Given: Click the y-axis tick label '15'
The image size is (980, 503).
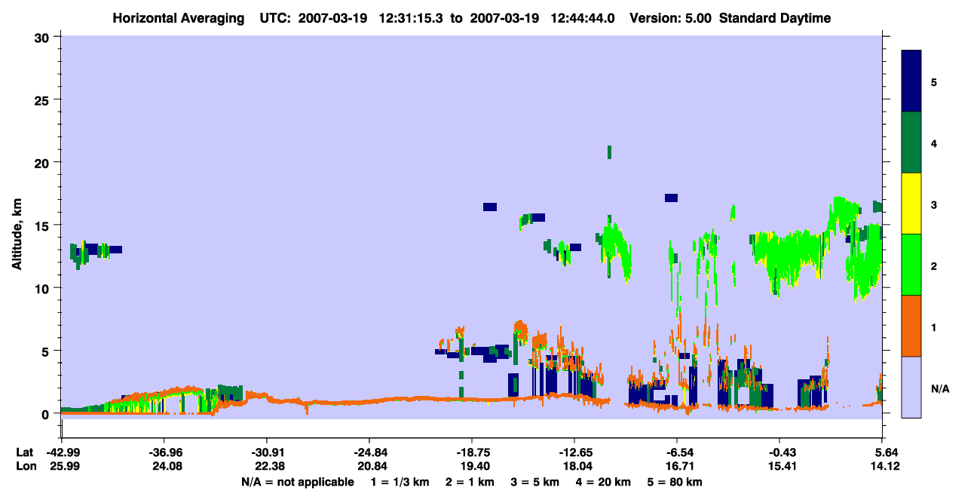Looking at the screenshot, I should pyautogui.click(x=44, y=225).
